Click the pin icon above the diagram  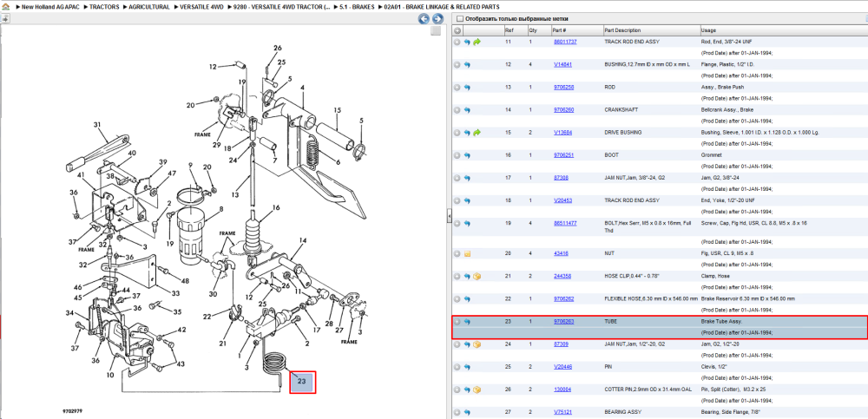5,18
